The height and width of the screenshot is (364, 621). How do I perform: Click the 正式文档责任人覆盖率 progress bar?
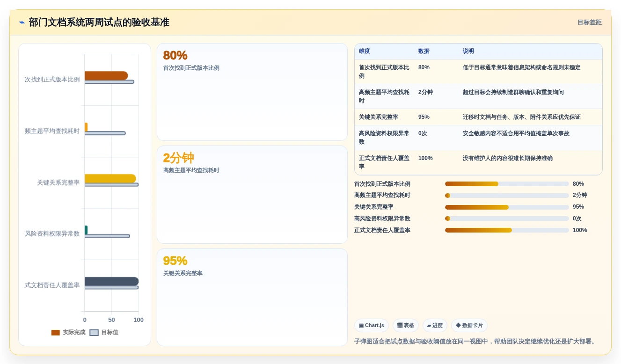[507, 230]
